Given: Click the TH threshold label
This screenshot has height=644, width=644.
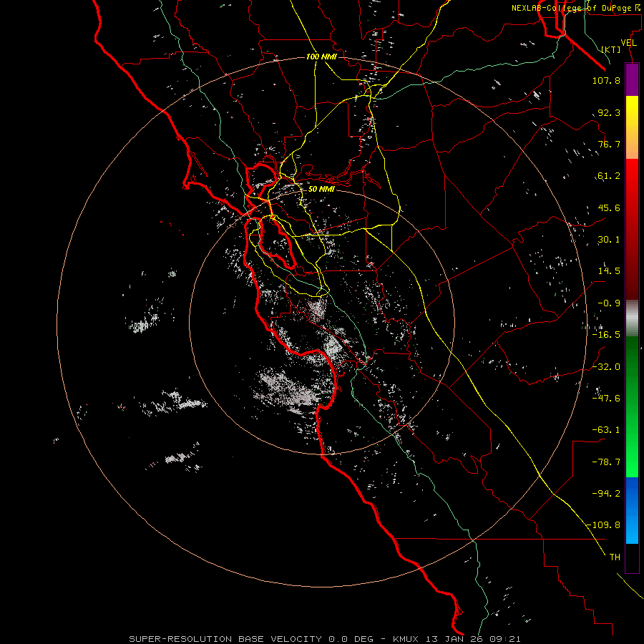Looking at the screenshot, I should pyautogui.click(x=615, y=557).
